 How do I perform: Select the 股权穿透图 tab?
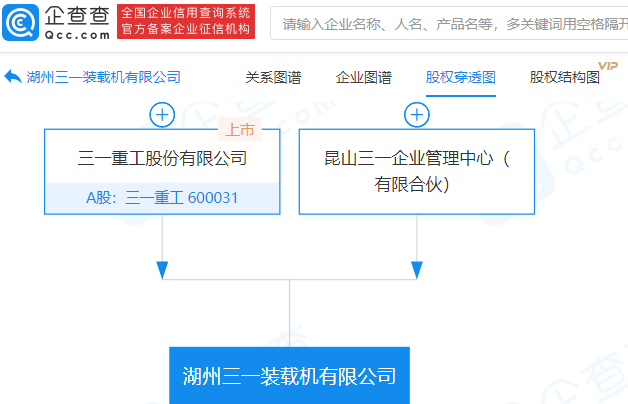461,77
